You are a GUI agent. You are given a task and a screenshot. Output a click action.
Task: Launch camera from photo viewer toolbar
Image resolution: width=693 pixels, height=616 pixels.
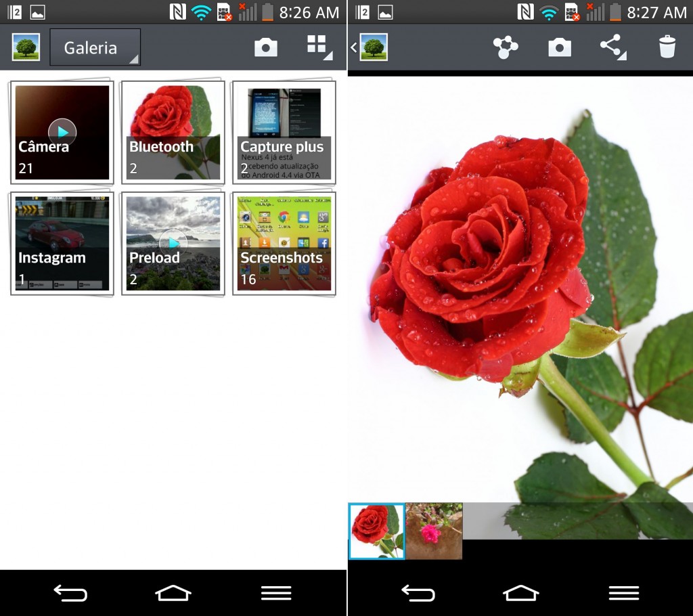pos(560,47)
